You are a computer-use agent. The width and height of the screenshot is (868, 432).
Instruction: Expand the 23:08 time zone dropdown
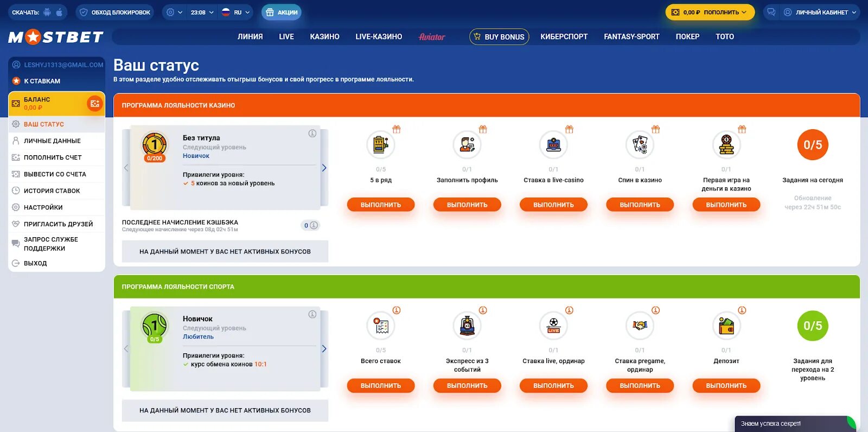click(202, 12)
